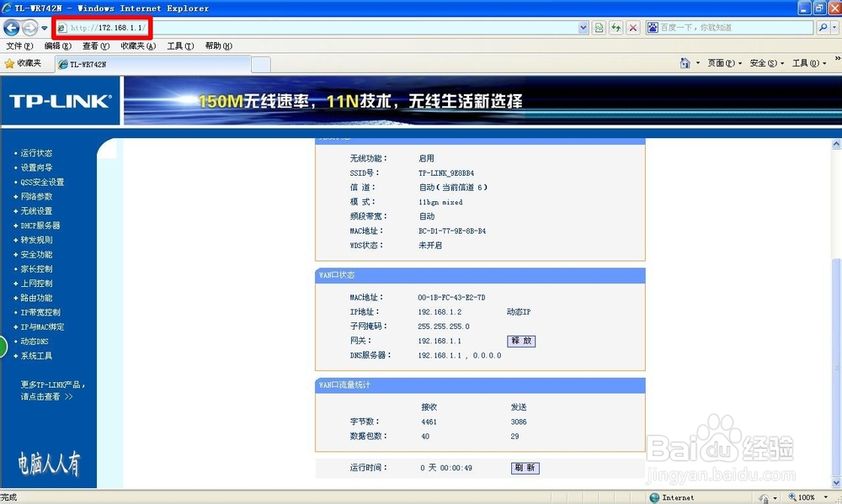Open the 页面 (Page) dropdown
This screenshot has width=842, height=504.
click(x=721, y=62)
